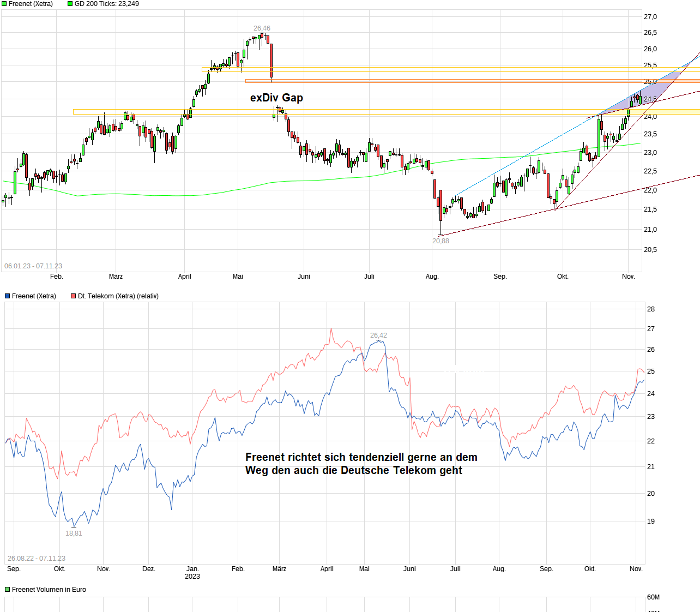This screenshot has width=700, height=612.
Task: Open the date range 06.01.23 - 07.11.23
Action: 33,266
